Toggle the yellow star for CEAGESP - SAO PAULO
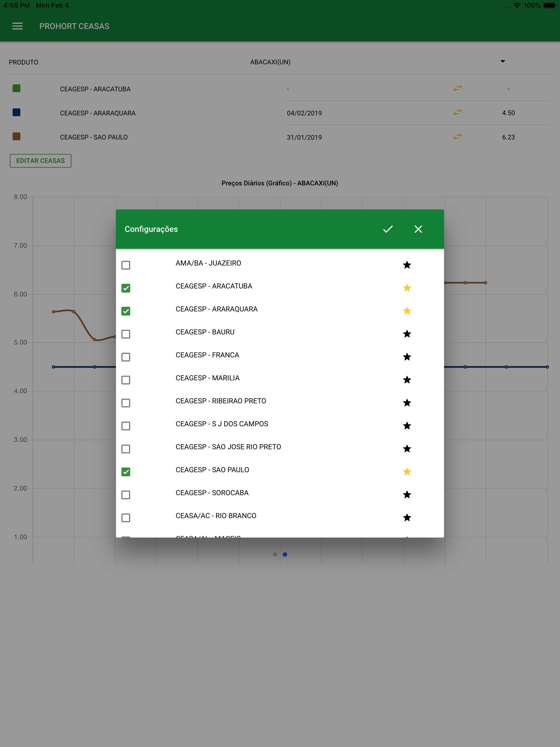The height and width of the screenshot is (747, 560). [x=407, y=472]
